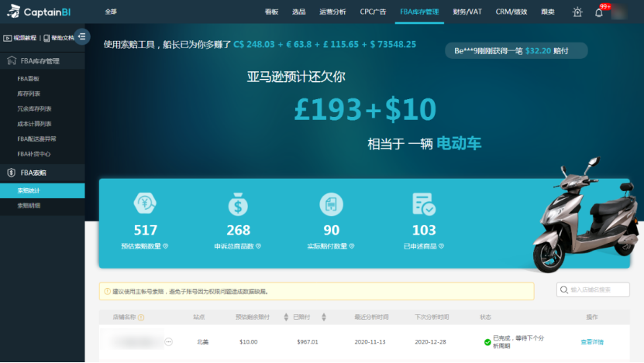Open FBA看板 in sidebar

pos(29,78)
